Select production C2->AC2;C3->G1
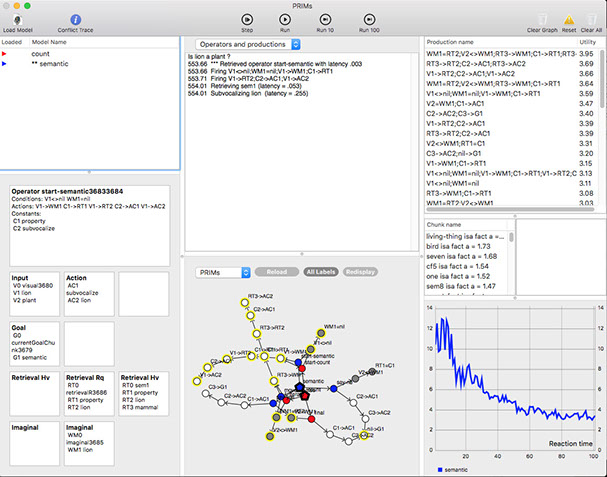Screen dimensions: 607x477 pos(512,114)
